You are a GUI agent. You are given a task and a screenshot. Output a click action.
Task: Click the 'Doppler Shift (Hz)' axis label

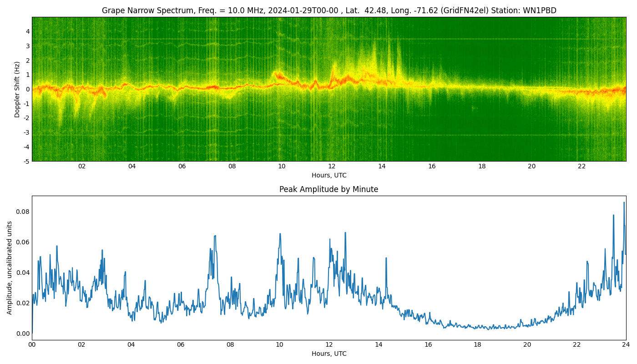17,89
